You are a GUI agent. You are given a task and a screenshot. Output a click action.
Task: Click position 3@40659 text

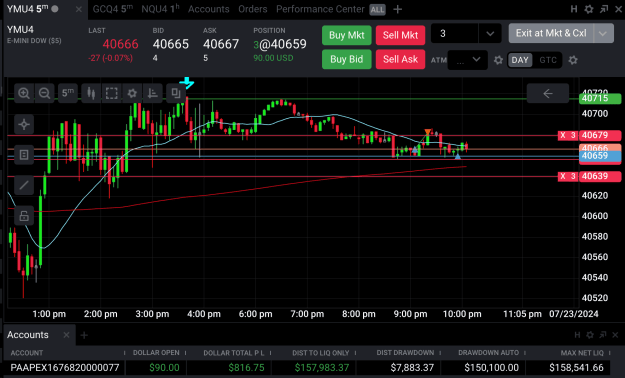(x=280, y=44)
